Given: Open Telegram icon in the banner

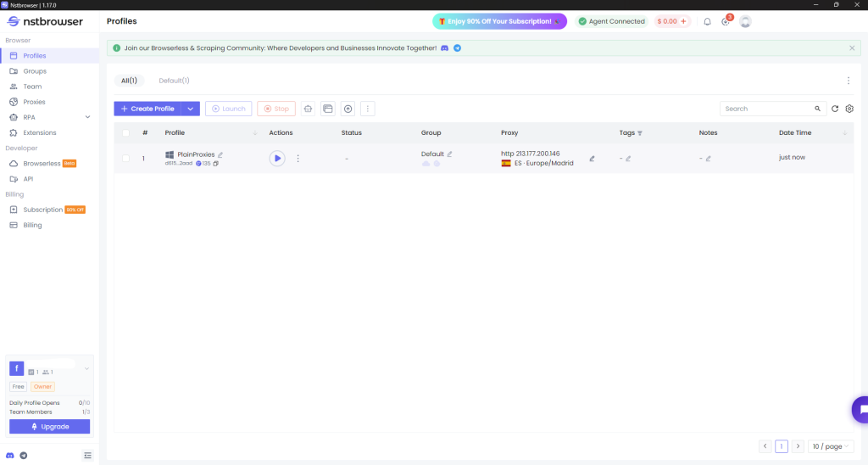Looking at the screenshot, I should pos(457,48).
